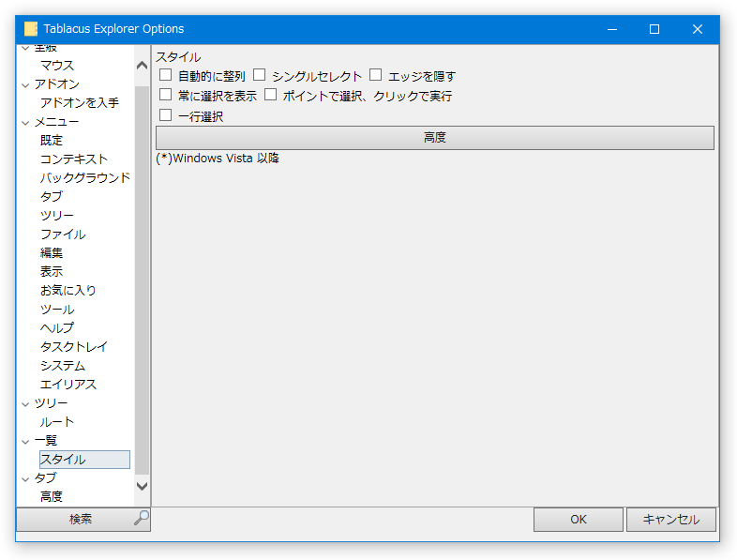Screen dimensions: 737x560
Task: Select ツリー under the メニュー group
Action: [57, 216]
